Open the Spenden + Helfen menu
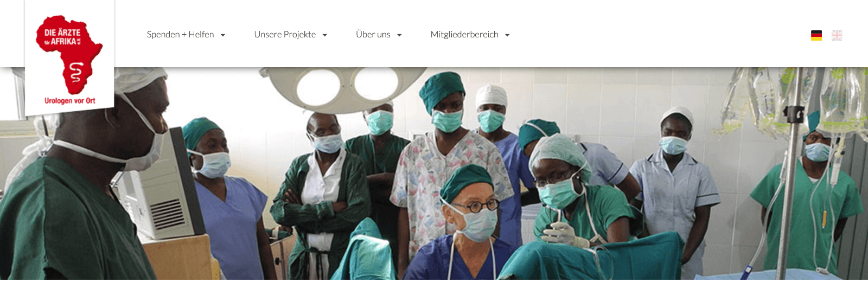 click(181, 35)
